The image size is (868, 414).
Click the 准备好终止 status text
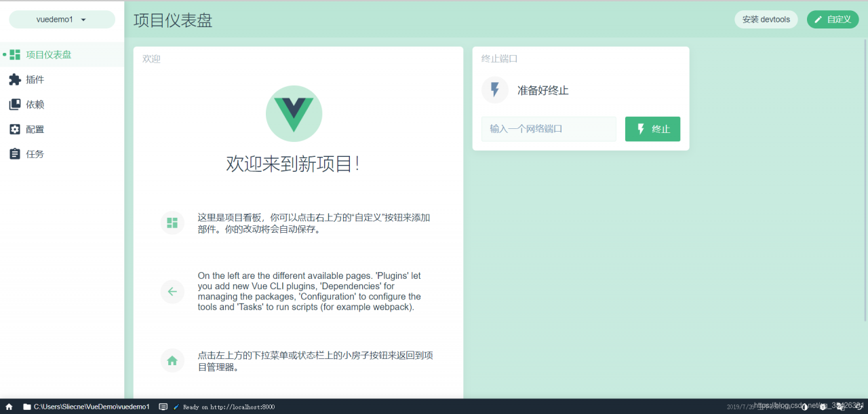[x=543, y=90]
